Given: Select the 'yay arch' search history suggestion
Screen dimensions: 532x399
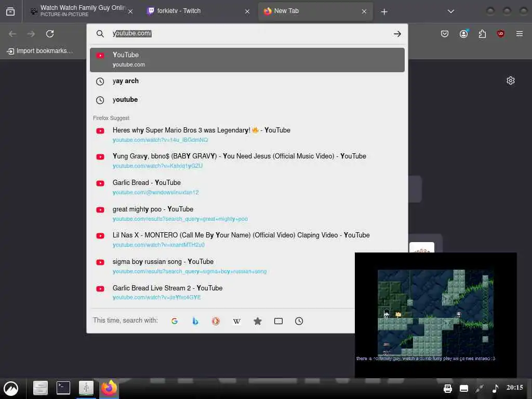Looking at the screenshot, I should point(247,81).
